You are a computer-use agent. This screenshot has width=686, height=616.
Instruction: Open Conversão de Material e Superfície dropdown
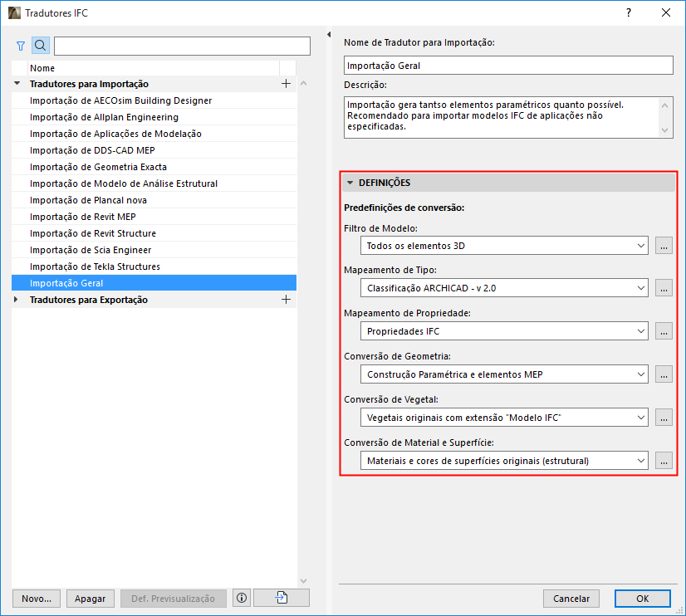[504, 461]
